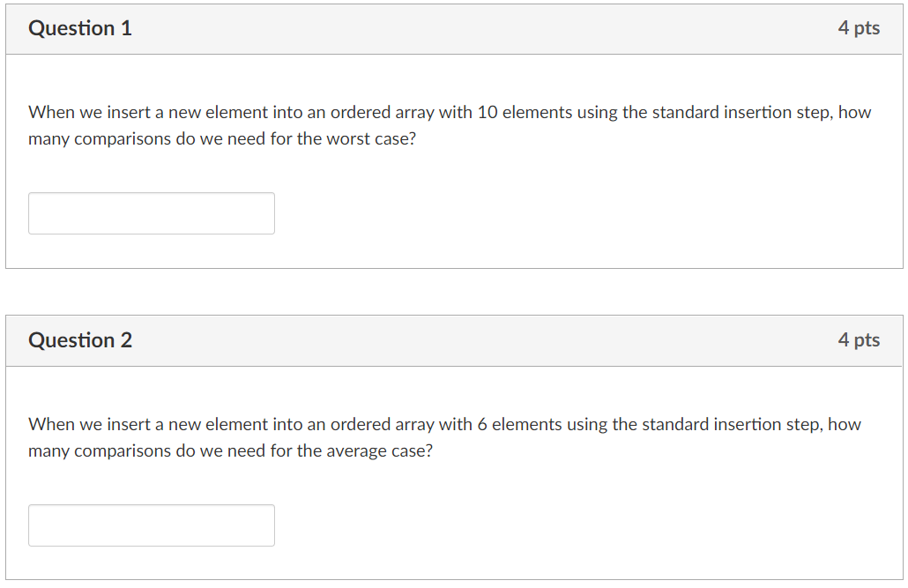The height and width of the screenshot is (588, 908).
Task: Focus the Question 2 answer text box
Action: pyautogui.click(x=151, y=525)
